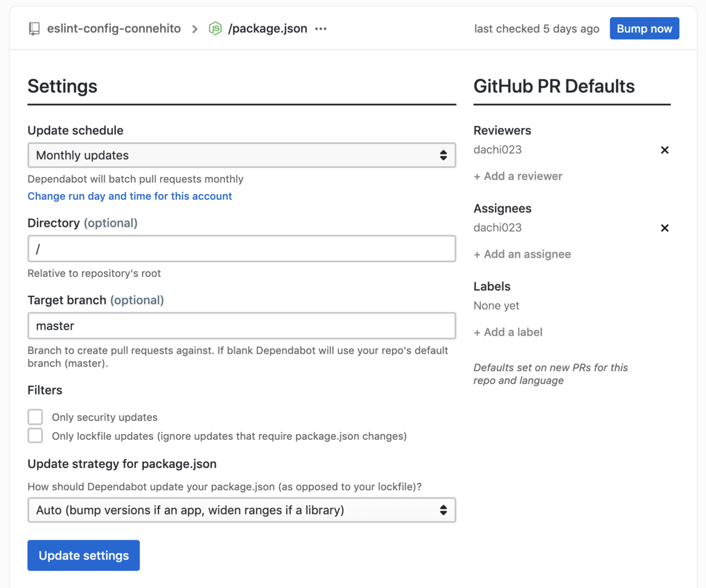The width and height of the screenshot is (706, 588).
Task: Open the Monthly updates schedule dropdown
Action: [242, 155]
